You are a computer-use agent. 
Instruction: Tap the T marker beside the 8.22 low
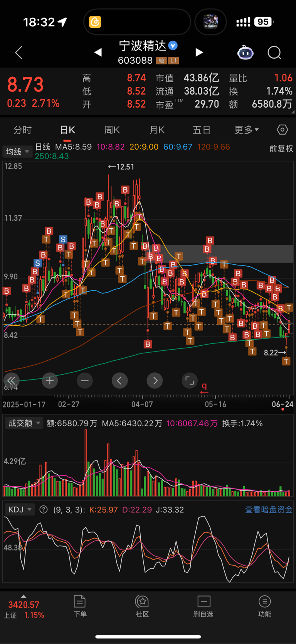point(286,361)
